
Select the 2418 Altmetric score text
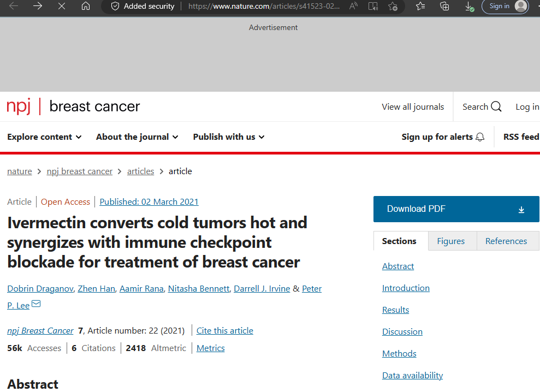156,348
